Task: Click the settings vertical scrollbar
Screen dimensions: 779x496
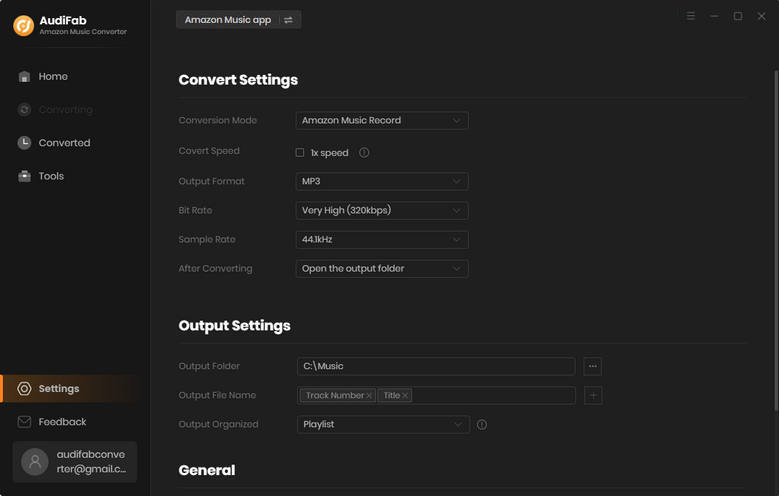Action: click(x=776, y=241)
